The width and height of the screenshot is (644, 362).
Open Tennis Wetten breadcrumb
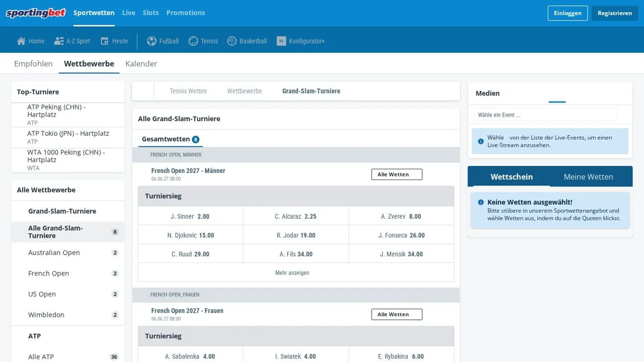tap(188, 91)
